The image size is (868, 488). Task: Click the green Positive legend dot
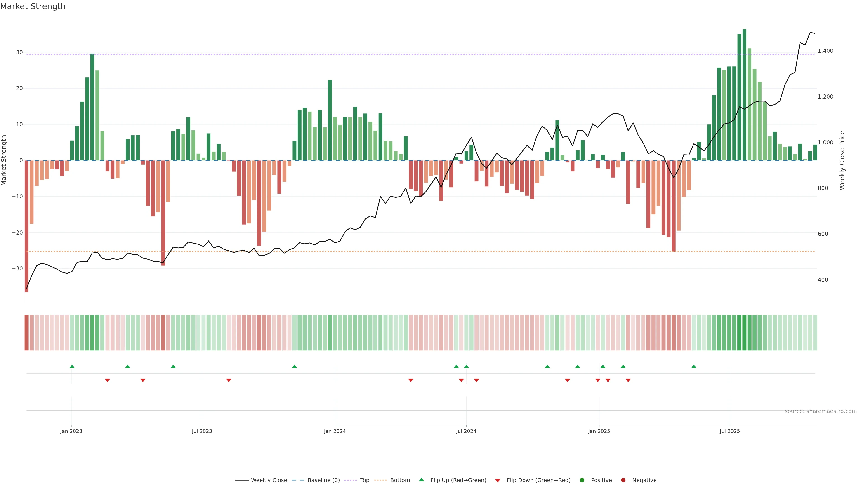pos(582,480)
